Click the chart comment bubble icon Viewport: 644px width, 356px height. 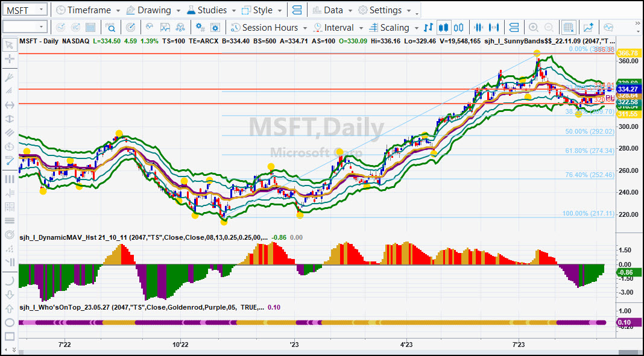[x=608, y=28]
